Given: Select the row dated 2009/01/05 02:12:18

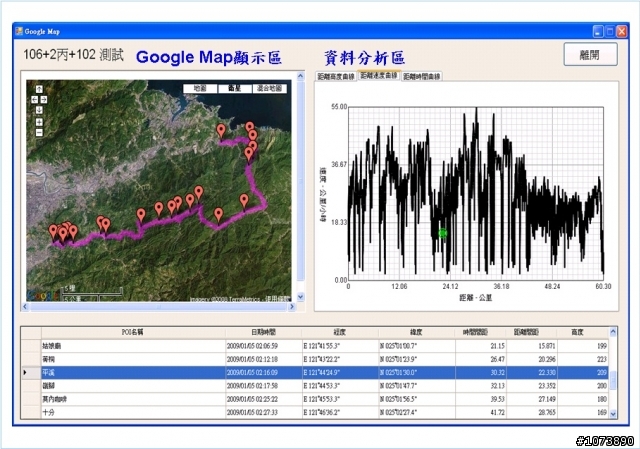Looking at the screenshot, I should coord(315,359).
